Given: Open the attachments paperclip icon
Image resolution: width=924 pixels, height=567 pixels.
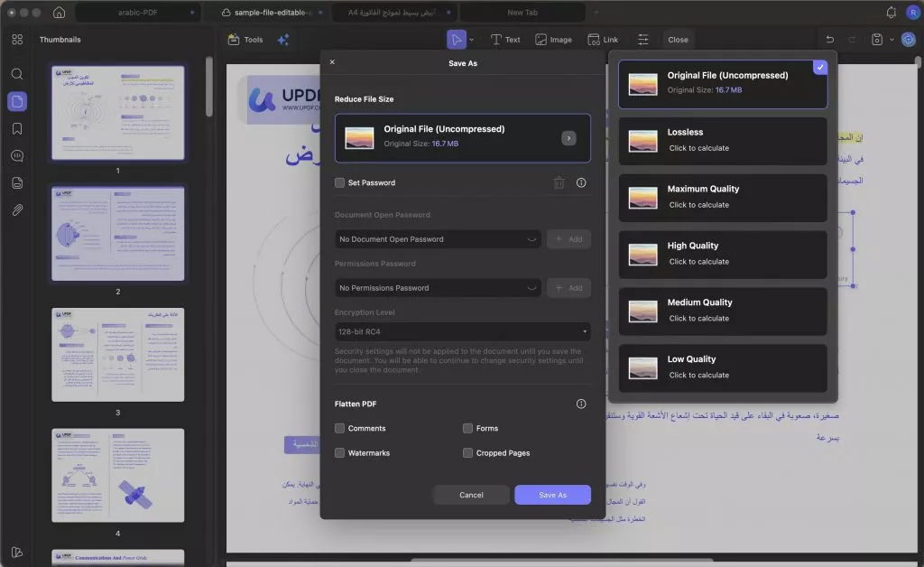Looking at the screenshot, I should coord(17,210).
